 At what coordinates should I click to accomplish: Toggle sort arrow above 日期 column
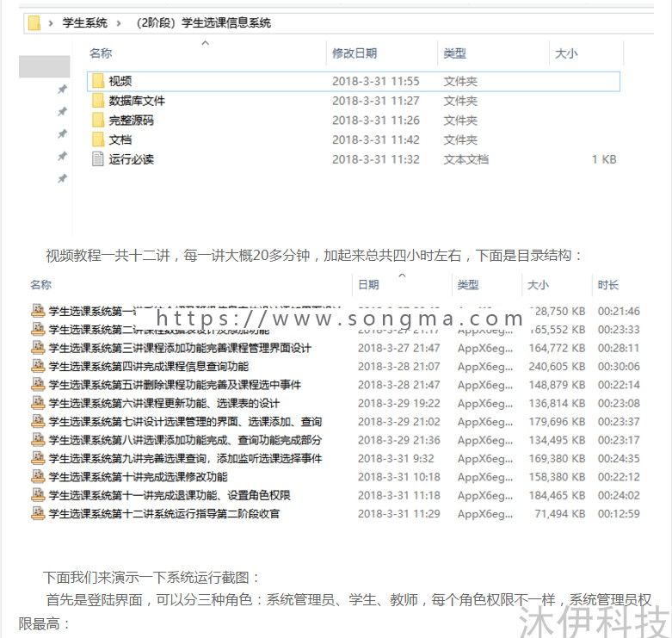pyautogui.click(x=402, y=276)
